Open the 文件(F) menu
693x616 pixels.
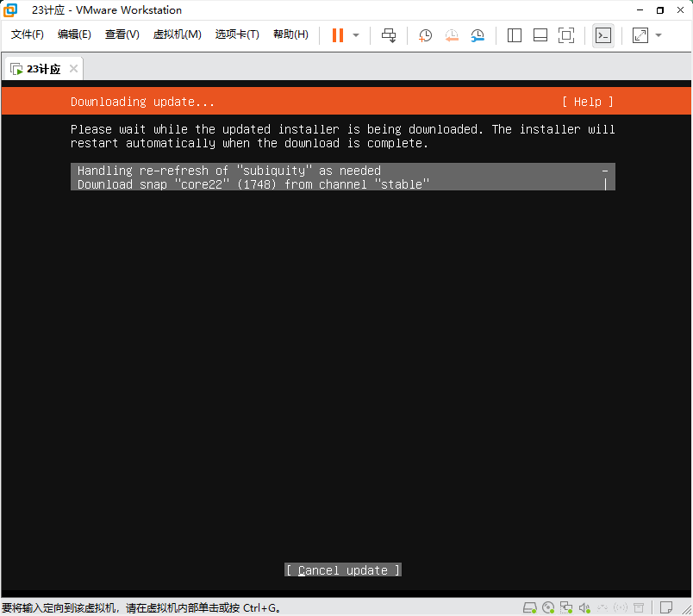click(28, 34)
